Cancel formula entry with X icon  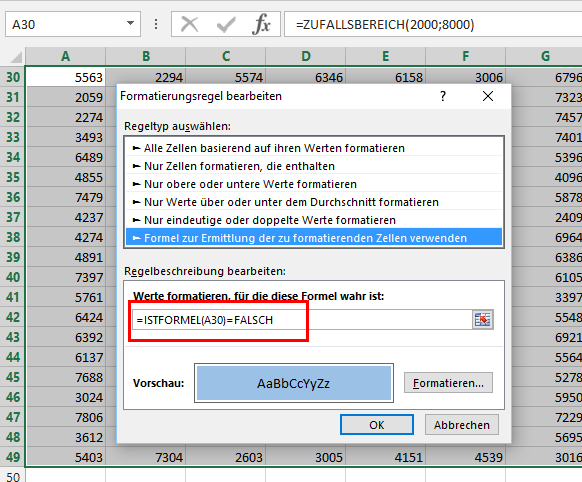tap(189, 24)
